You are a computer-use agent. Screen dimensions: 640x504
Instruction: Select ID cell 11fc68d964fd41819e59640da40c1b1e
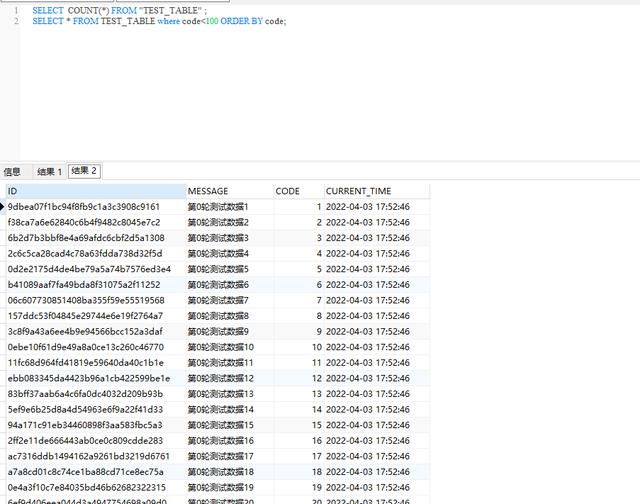tap(96, 362)
